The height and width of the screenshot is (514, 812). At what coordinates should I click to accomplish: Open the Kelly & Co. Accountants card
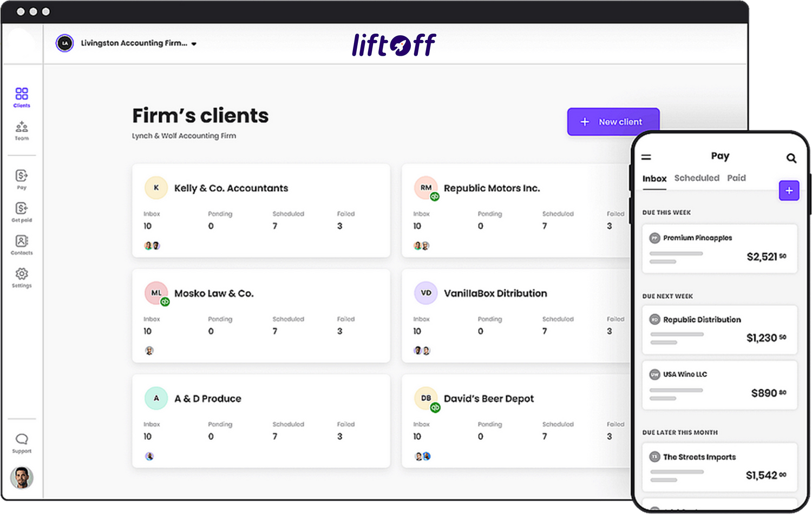pos(261,210)
